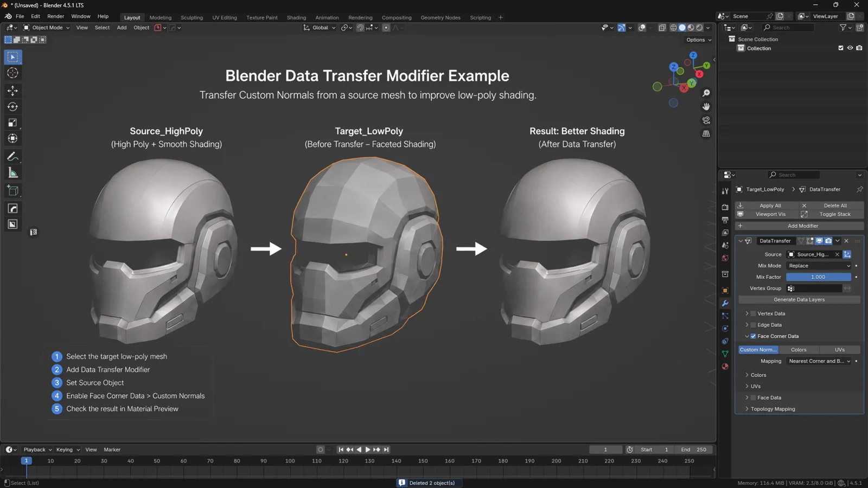This screenshot has width=868, height=488.
Task: Switch to the Sculpting workspace tab
Action: pyautogui.click(x=192, y=17)
